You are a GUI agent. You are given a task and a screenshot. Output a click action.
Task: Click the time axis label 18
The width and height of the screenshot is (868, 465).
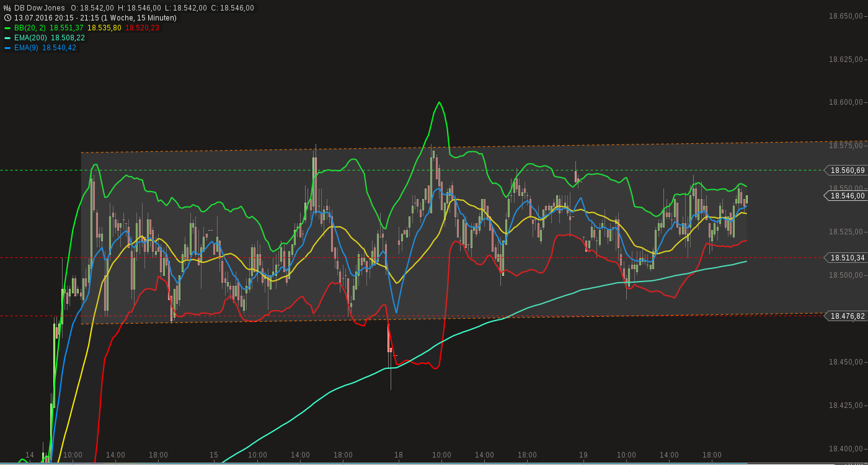click(x=399, y=455)
